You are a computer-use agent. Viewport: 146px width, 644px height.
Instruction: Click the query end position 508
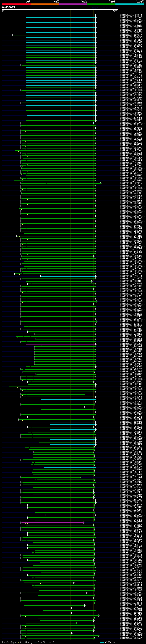[x=115, y=11]
